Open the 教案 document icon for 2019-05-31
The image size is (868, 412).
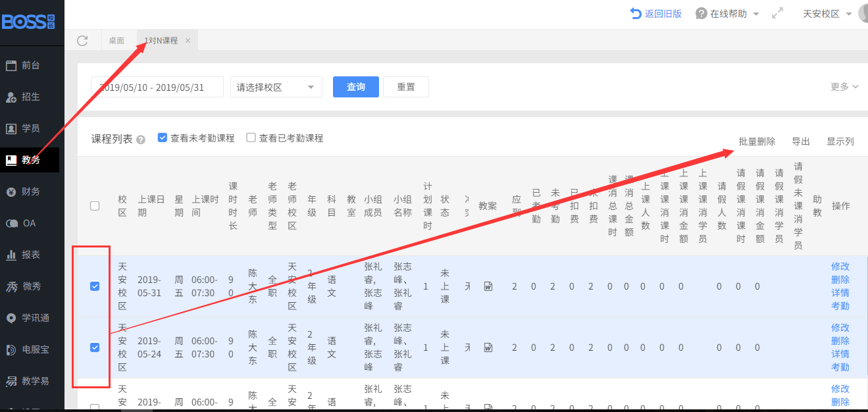(488, 286)
